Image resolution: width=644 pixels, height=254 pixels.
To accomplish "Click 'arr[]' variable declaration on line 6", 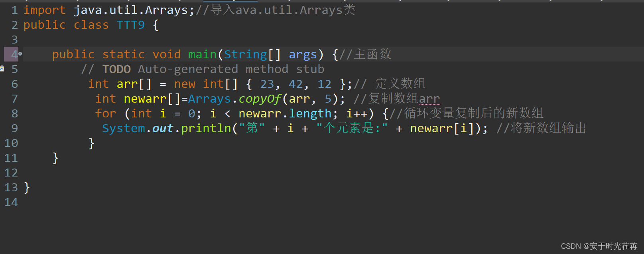I will [x=134, y=84].
